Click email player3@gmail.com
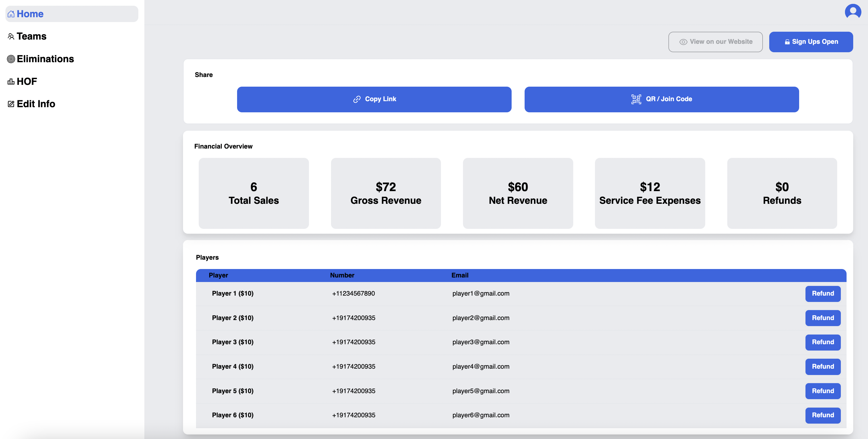 (481, 342)
